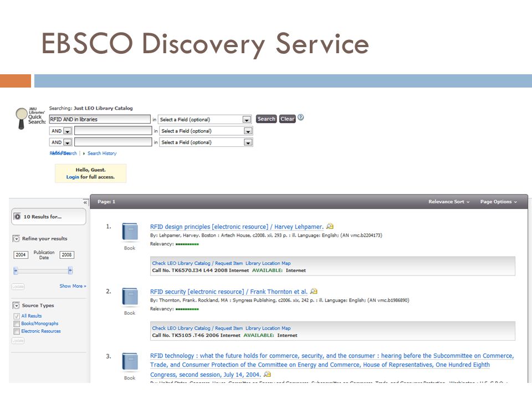Click Update button under Source Types
The image size is (532, 399).
[18, 341]
